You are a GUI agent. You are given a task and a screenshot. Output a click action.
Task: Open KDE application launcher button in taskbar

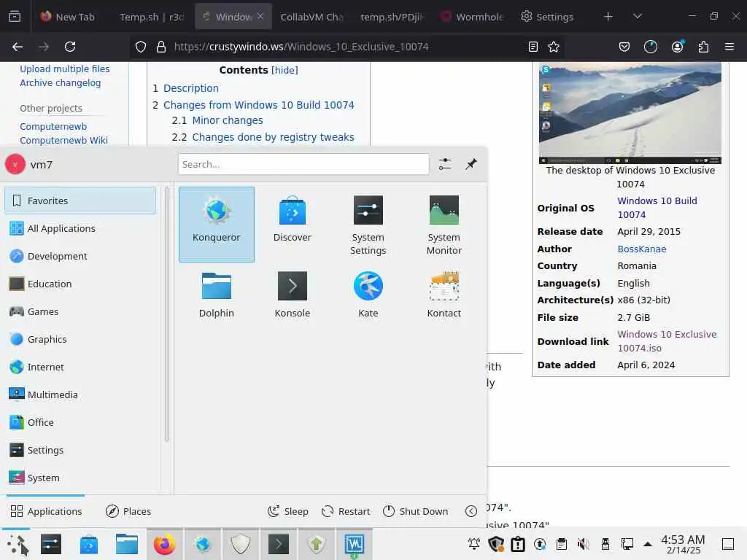click(18, 544)
